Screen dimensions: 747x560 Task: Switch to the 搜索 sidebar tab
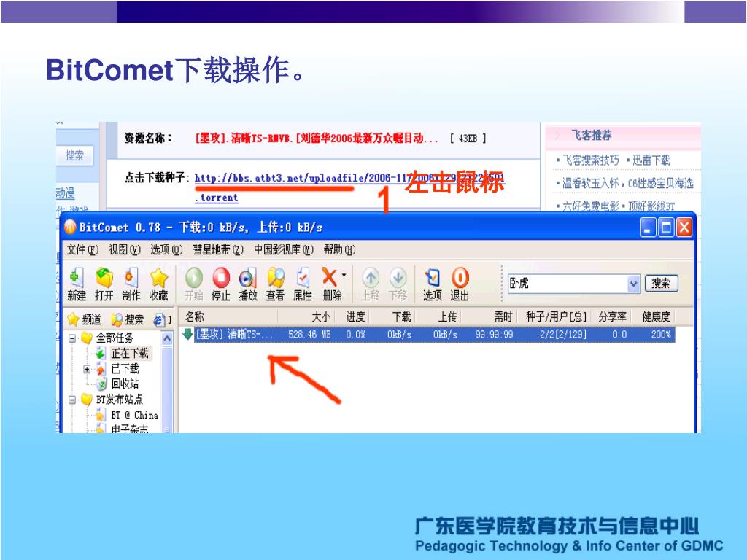[x=127, y=319]
